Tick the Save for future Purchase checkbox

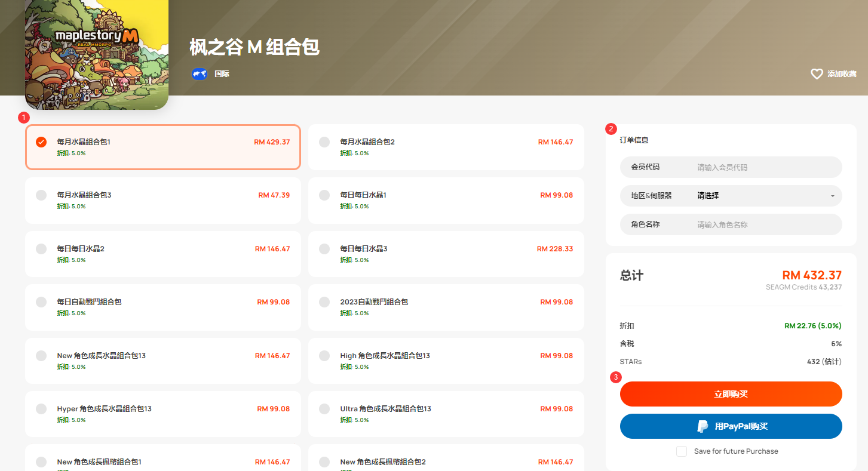pos(682,451)
